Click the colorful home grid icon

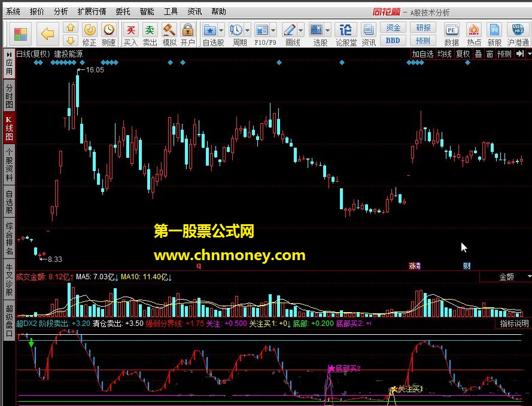point(20,34)
